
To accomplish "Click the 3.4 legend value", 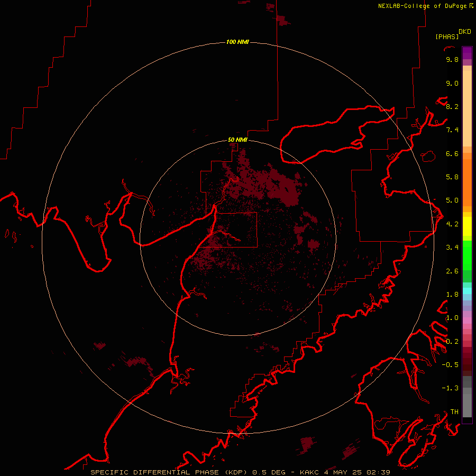I will (452, 248).
